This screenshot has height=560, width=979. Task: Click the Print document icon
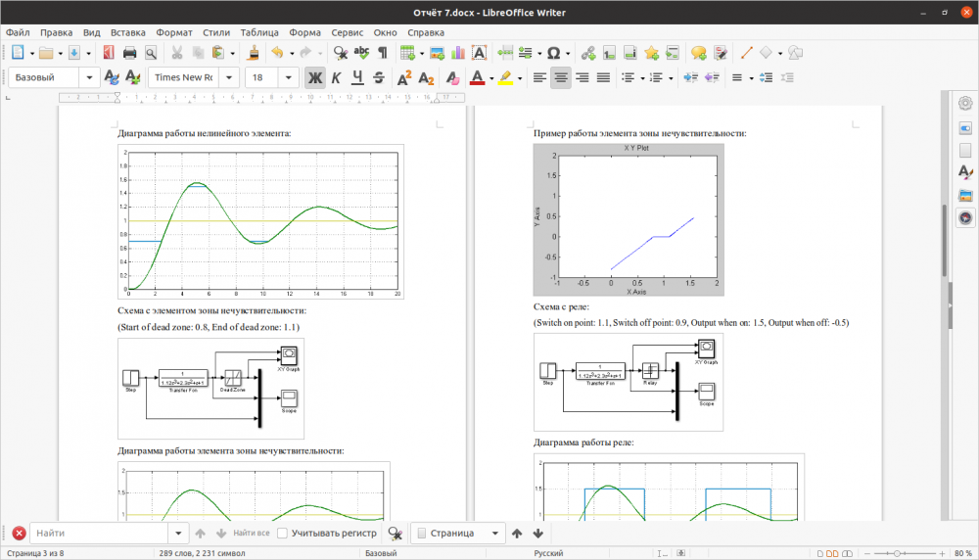[x=127, y=53]
